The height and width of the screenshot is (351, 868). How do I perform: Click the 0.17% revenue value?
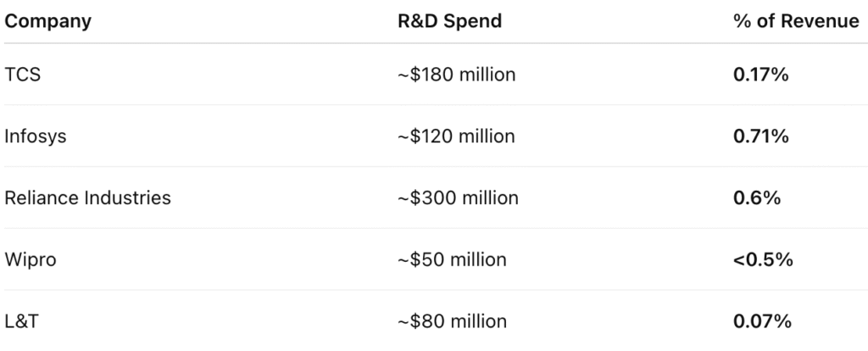pyautogui.click(x=760, y=75)
